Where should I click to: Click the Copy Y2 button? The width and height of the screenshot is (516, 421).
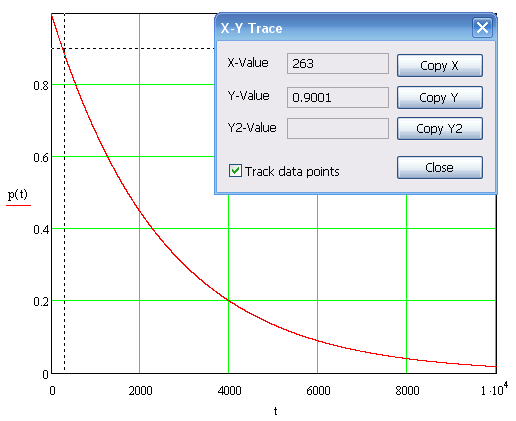click(440, 128)
